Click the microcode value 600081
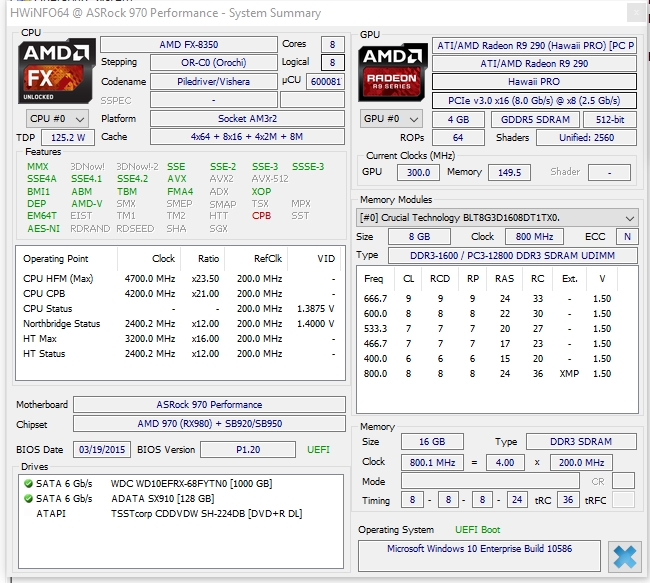The width and height of the screenshot is (650, 583). point(325,82)
